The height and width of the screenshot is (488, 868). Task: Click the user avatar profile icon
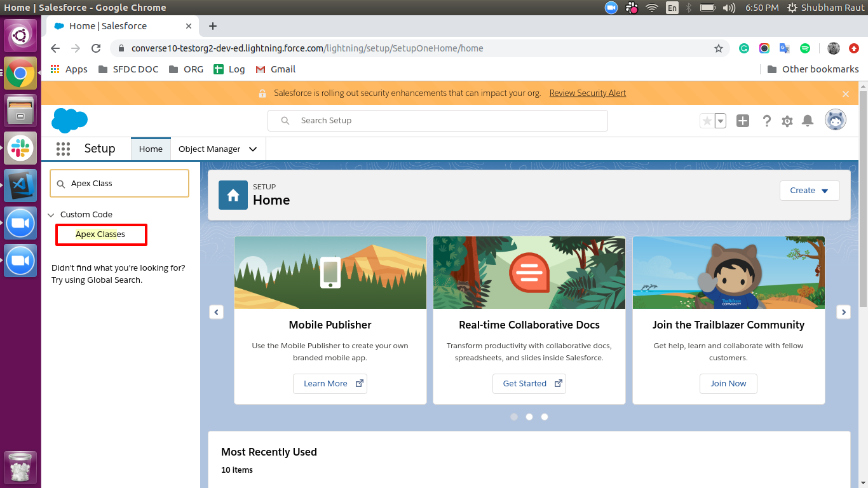point(835,120)
